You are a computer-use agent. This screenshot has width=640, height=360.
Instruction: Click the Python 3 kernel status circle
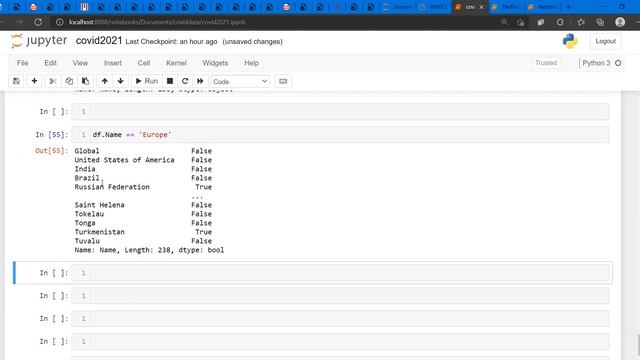(618, 63)
